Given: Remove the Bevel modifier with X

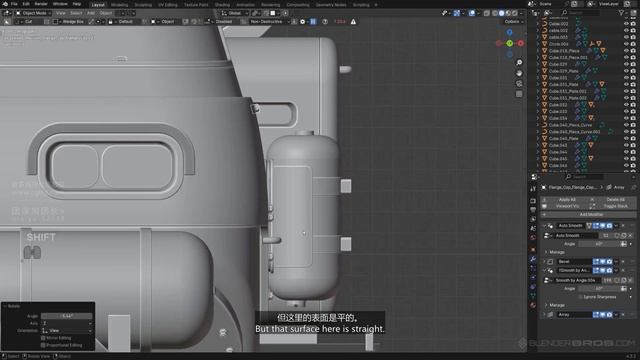Looking at the screenshot, I should 623,261.
